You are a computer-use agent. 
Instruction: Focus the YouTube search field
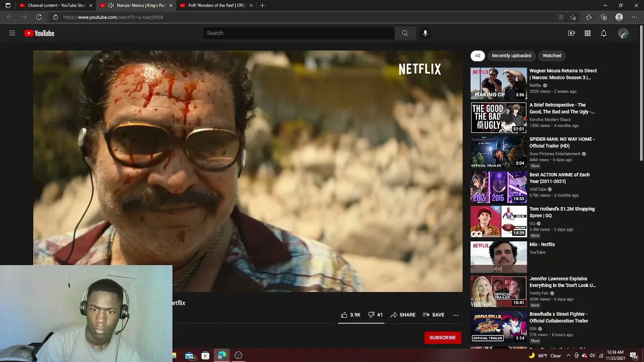point(299,33)
